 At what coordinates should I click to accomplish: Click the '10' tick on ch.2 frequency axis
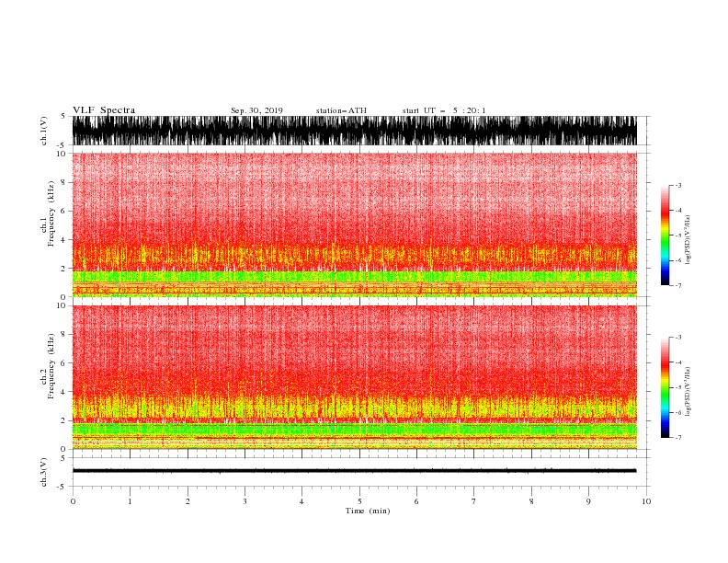pos(62,305)
